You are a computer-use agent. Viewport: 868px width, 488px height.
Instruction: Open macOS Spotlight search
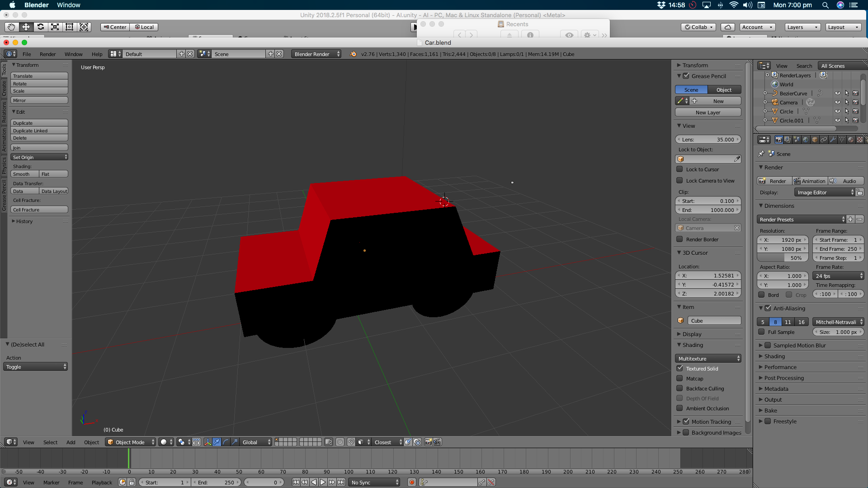(825, 5)
